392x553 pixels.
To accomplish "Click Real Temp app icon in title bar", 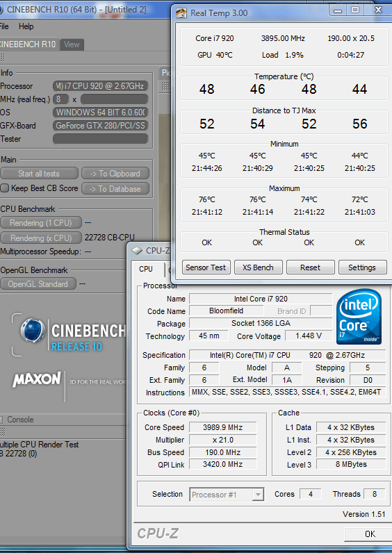I will [181, 13].
